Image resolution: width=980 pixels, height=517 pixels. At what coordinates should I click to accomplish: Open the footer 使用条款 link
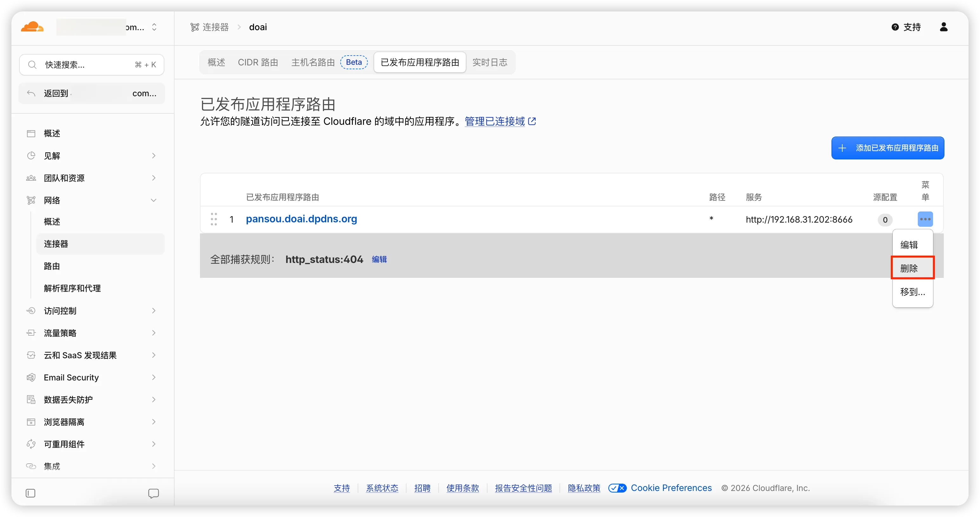(x=463, y=488)
